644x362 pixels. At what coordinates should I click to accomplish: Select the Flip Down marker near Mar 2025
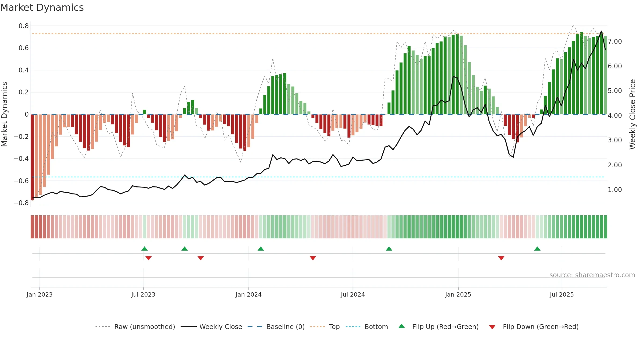pyautogui.click(x=501, y=258)
